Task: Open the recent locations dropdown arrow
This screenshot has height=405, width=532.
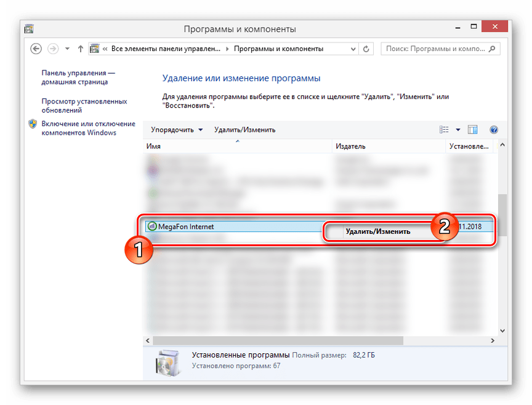Action: tap(67, 49)
